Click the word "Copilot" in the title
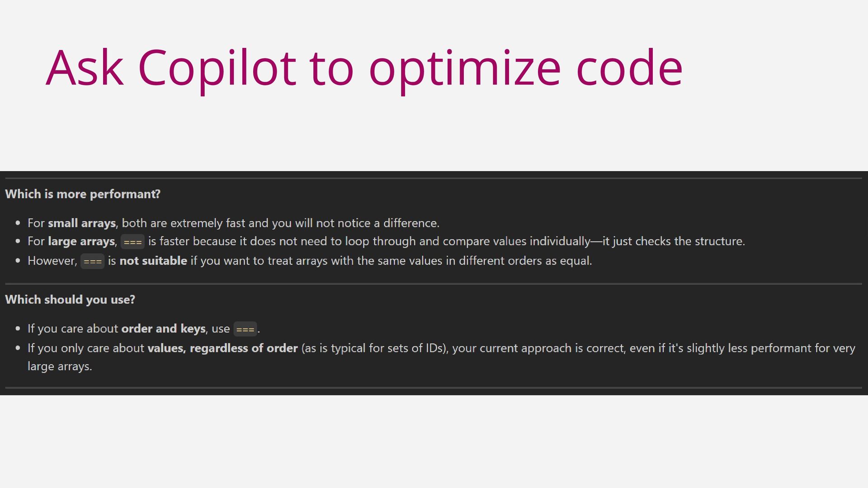This screenshot has width=868, height=488. coord(217,68)
